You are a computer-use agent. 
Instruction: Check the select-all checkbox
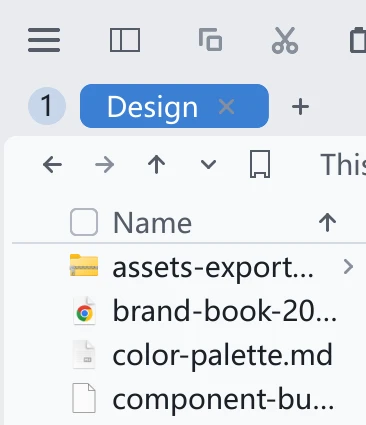(84, 222)
